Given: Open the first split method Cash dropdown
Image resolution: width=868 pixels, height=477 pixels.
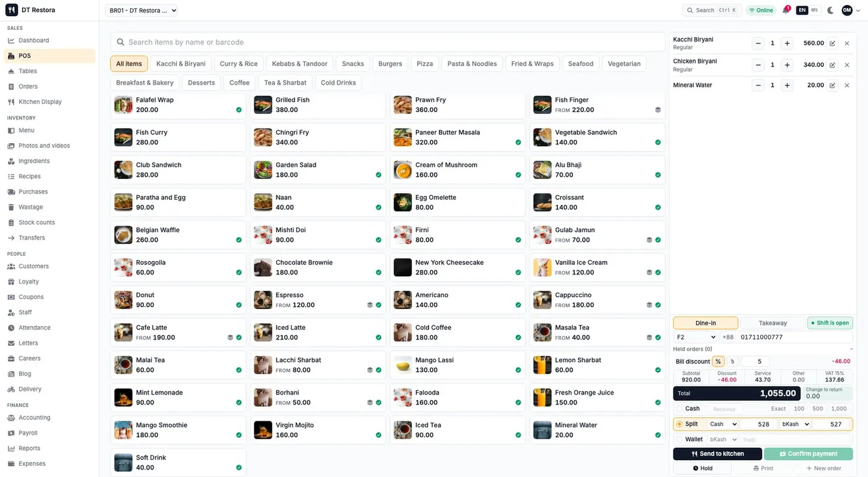Looking at the screenshot, I should 723,424.
